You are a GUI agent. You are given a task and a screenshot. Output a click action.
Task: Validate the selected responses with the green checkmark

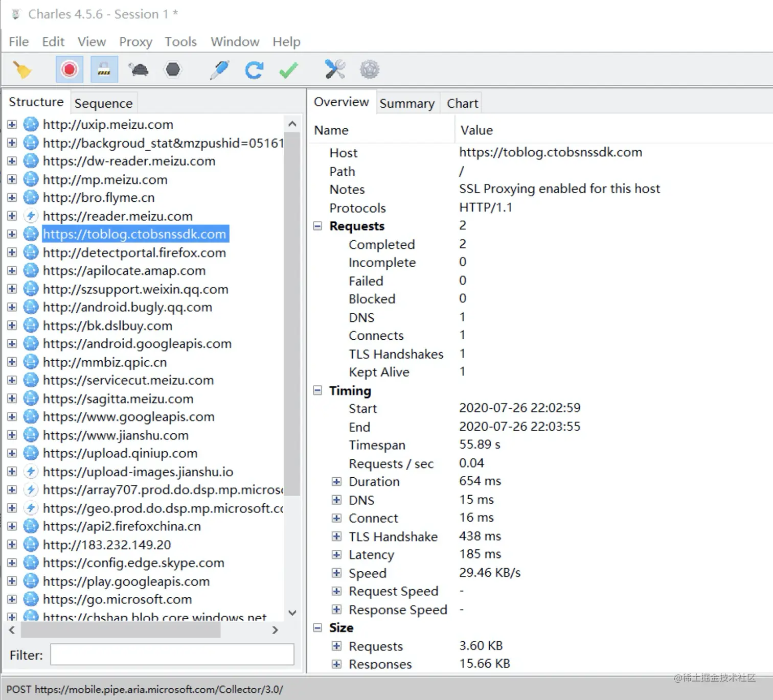coord(289,69)
